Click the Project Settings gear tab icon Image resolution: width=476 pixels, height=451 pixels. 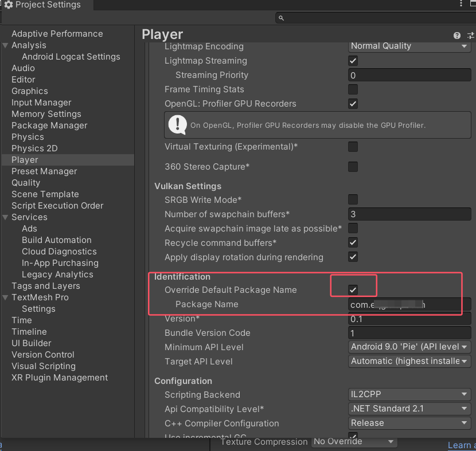tap(9, 5)
